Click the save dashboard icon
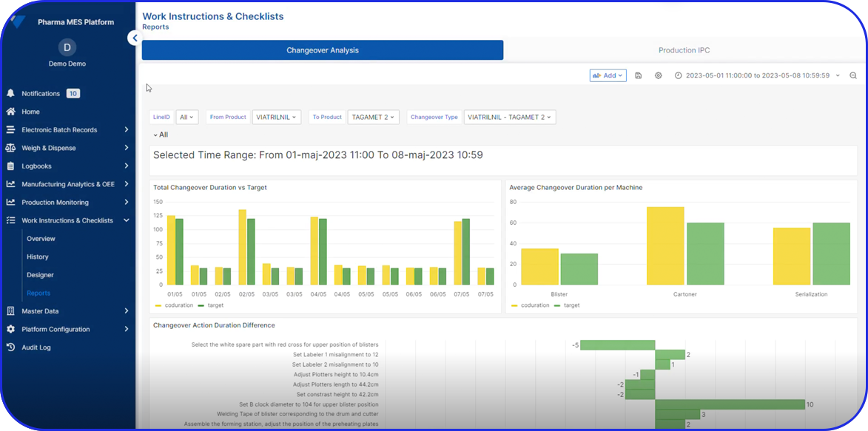Screen dimensions: 868x431 tap(638, 75)
